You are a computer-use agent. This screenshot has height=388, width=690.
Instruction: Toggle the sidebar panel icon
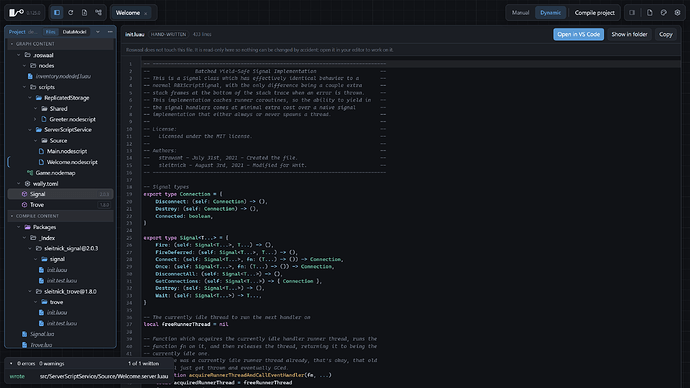point(57,13)
